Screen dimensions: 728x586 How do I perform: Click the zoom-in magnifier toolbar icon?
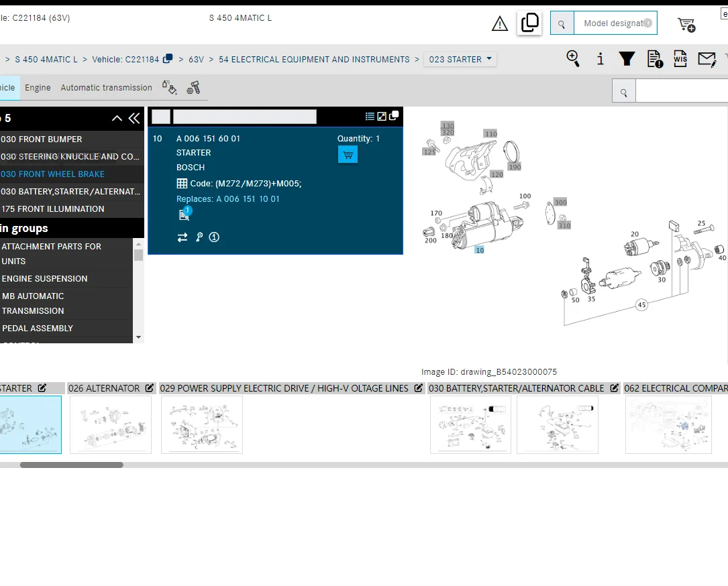click(x=573, y=59)
